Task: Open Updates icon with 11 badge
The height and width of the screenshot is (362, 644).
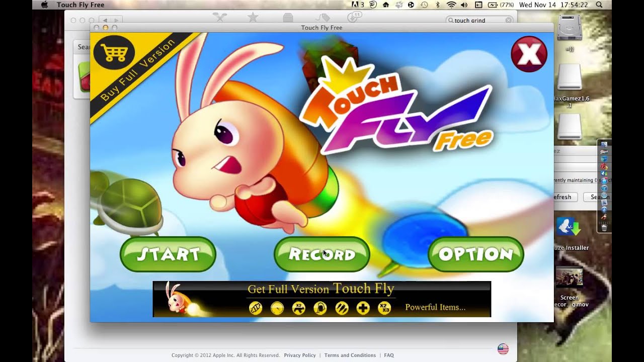Action: (354, 18)
